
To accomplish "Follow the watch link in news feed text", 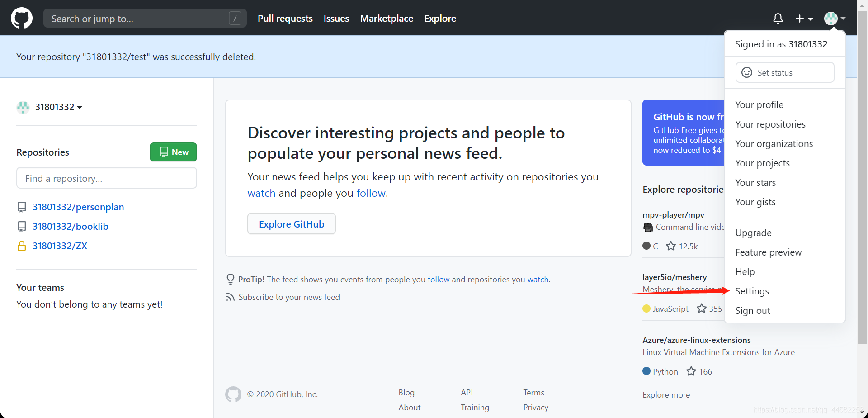I will coord(261,193).
